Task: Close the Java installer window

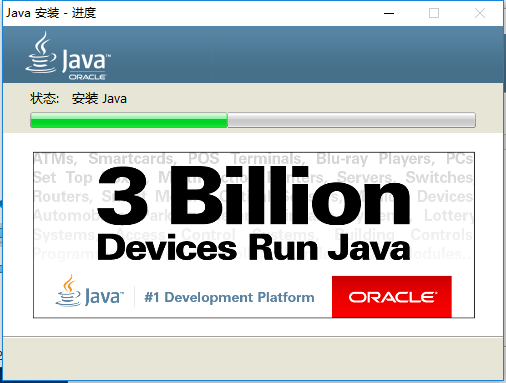Action: (x=480, y=13)
